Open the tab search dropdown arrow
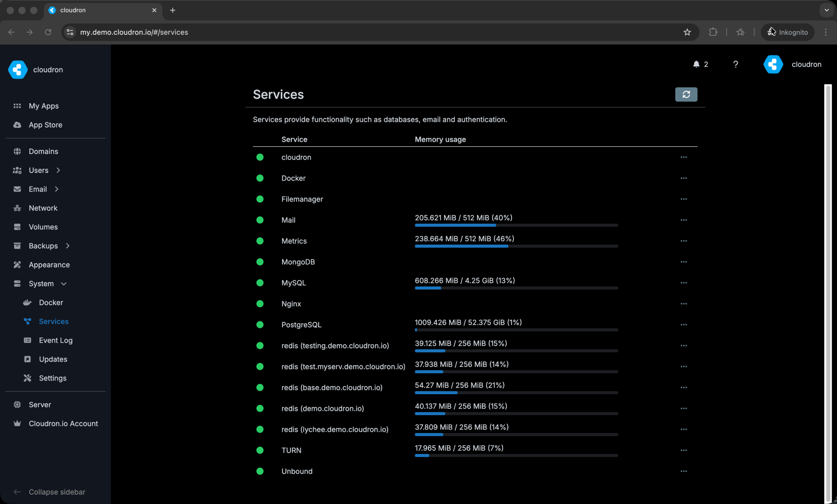This screenshot has width=837, height=504. click(x=827, y=10)
